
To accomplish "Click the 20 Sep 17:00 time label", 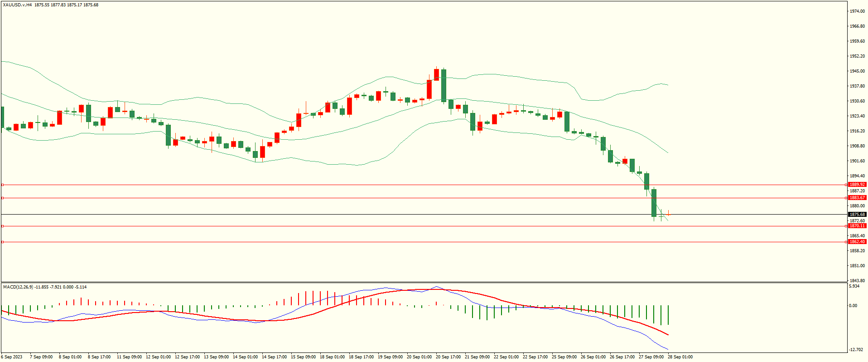I will click(x=448, y=357).
